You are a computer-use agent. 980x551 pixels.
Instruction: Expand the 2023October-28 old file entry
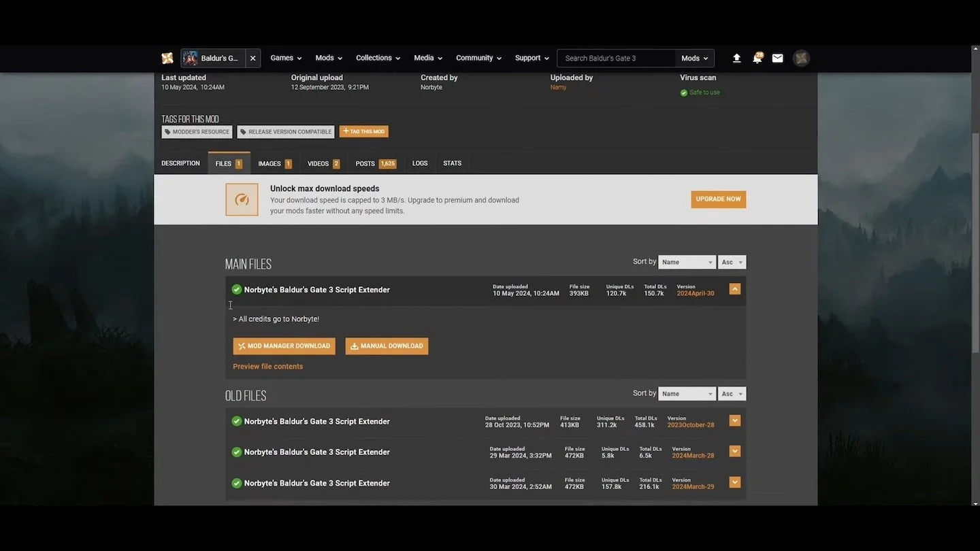[x=735, y=420]
